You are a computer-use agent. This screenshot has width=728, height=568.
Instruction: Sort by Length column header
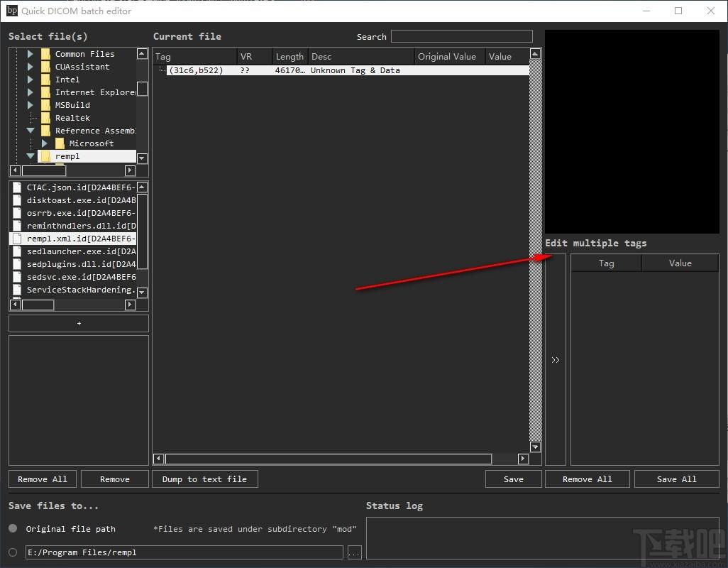point(290,56)
